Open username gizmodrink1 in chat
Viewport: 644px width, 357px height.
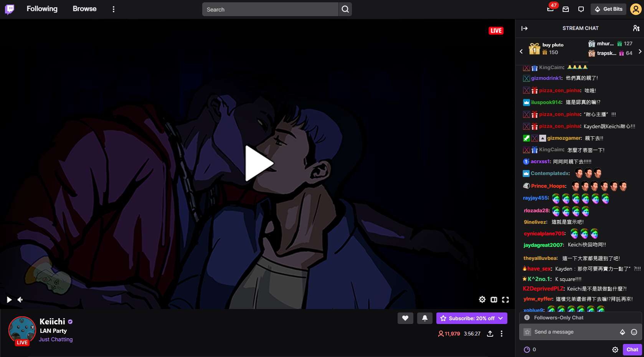(547, 78)
